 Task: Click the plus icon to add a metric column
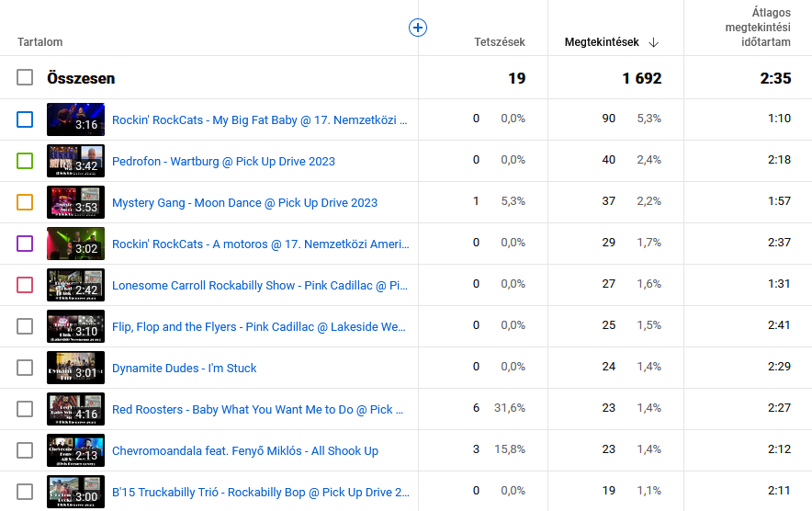(x=417, y=28)
